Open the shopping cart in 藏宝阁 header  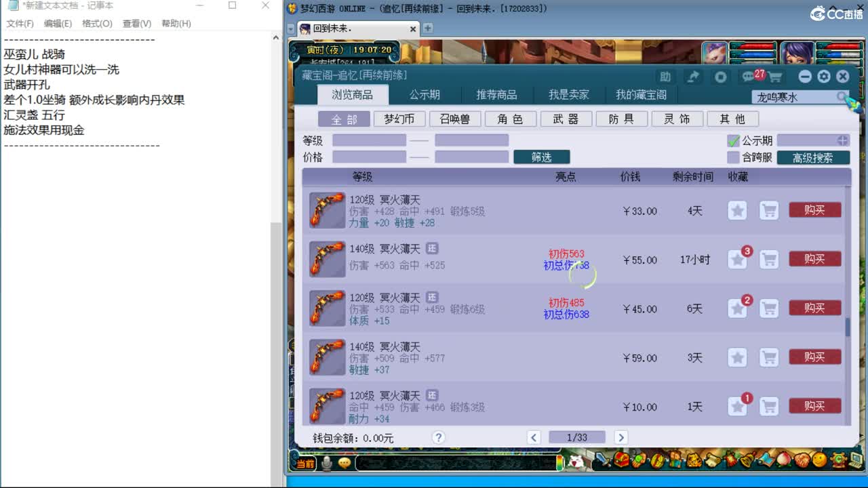tap(775, 77)
